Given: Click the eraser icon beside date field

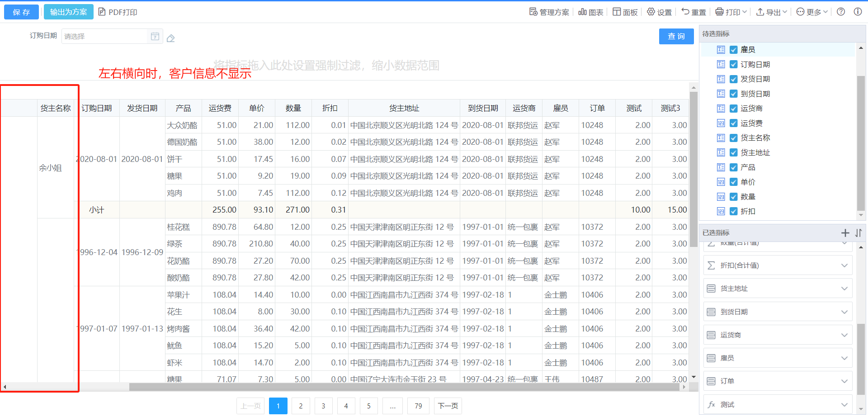Looking at the screenshot, I should pos(170,38).
